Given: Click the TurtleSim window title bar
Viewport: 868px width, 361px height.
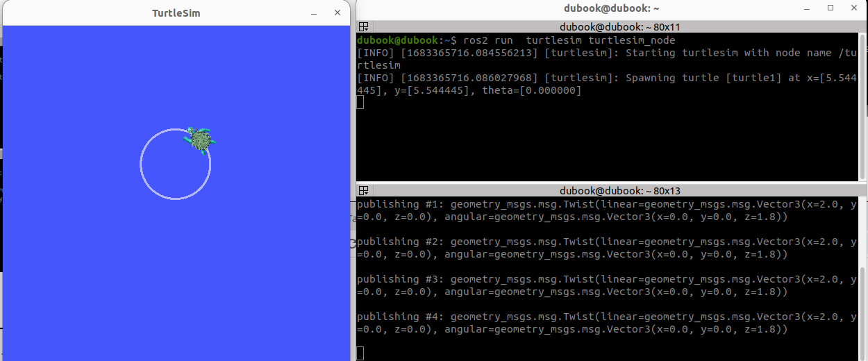Looking at the screenshot, I should [x=176, y=13].
